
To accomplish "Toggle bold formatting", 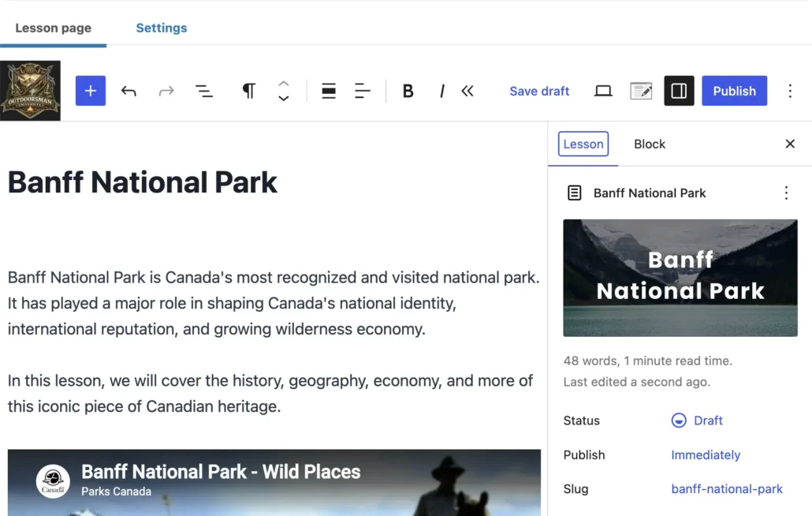I will (x=408, y=92).
